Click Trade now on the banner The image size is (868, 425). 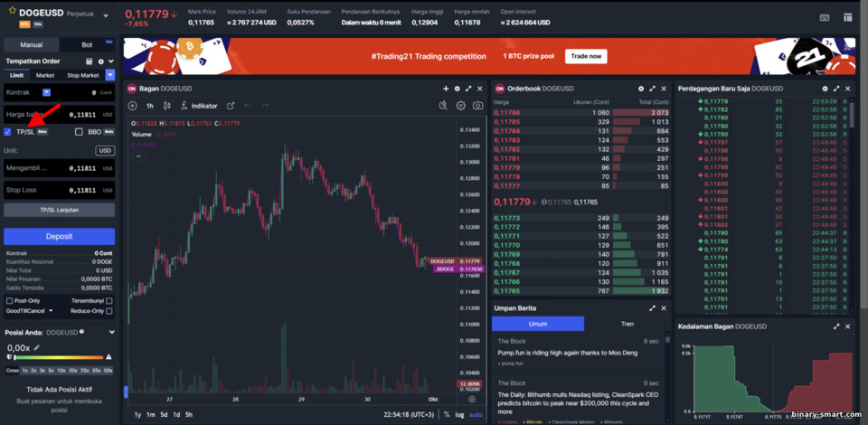point(586,56)
